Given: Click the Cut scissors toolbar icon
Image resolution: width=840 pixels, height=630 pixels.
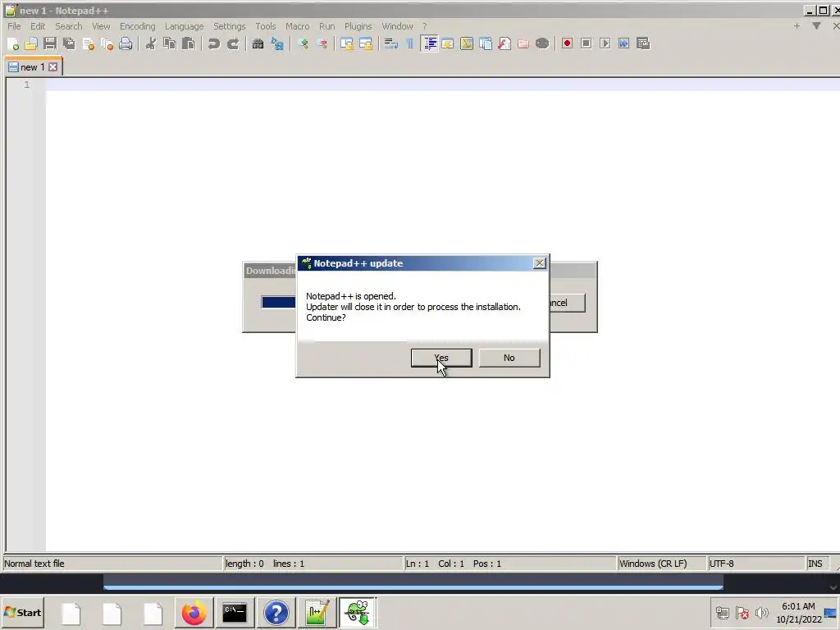Looking at the screenshot, I should click(151, 44).
